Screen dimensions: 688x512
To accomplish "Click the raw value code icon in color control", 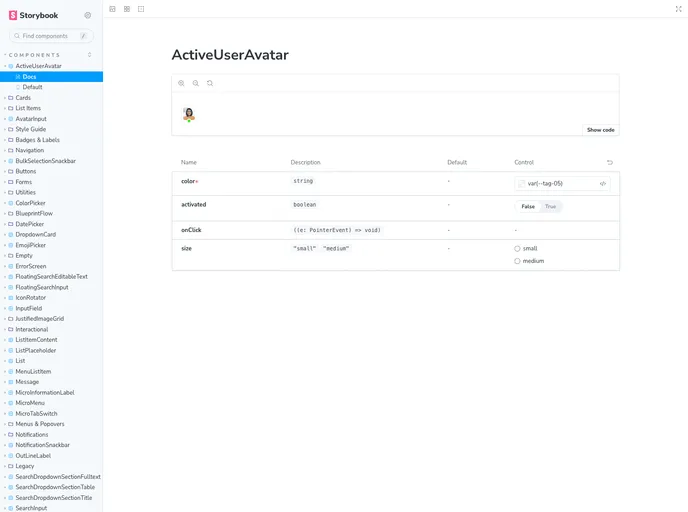I will (603, 183).
